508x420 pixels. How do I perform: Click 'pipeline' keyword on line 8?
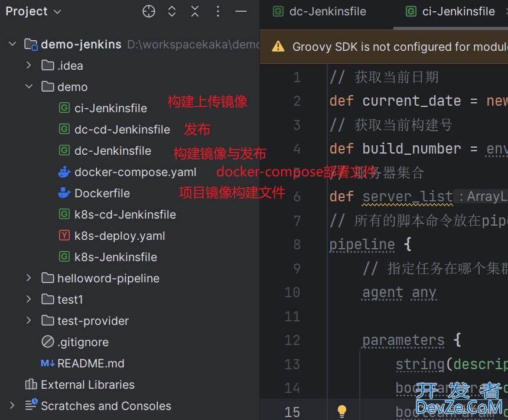(x=362, y=244)
